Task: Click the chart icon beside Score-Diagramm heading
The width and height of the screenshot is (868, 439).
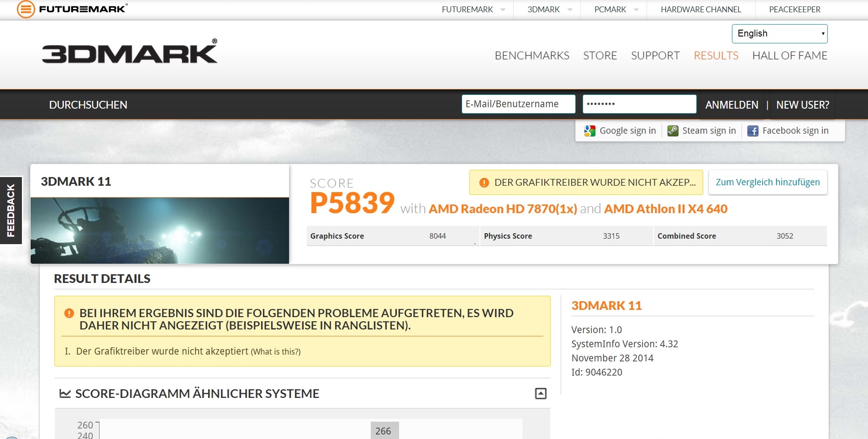Action: pos(65,393)
